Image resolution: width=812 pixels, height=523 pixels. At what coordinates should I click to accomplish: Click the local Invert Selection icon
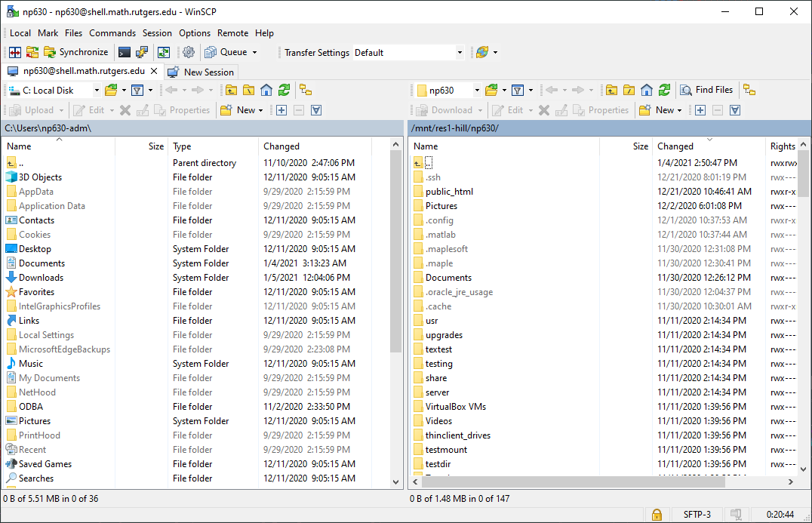pyautogui.click(x=316, y=110)
